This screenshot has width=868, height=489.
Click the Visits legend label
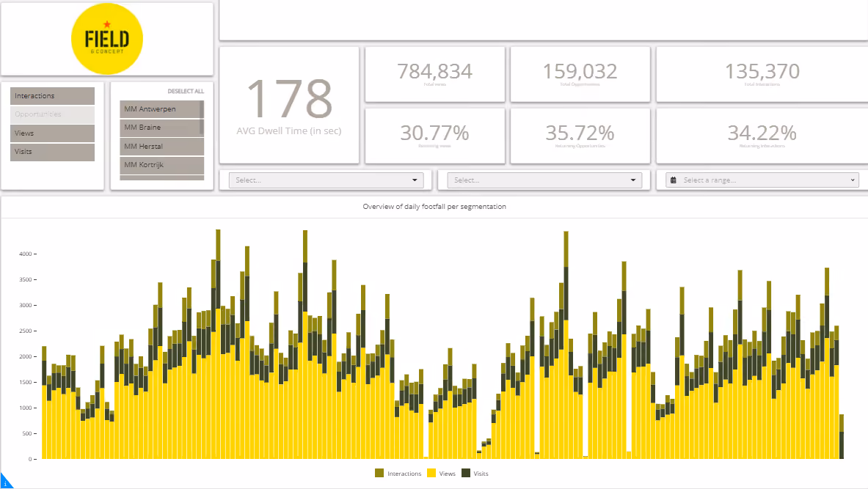click(481, 474)
